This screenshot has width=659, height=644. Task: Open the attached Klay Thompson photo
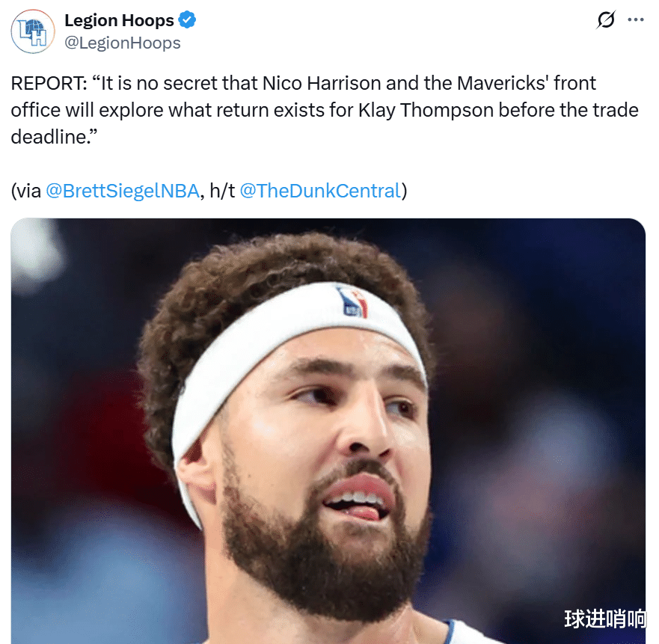click(x=328, y=431)
